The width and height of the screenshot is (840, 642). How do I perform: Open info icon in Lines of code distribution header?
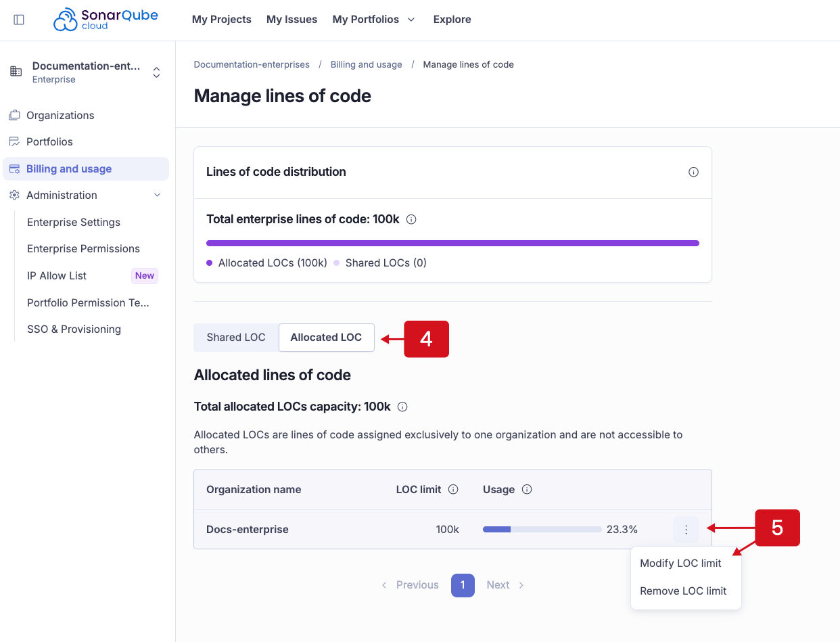(x=693, y=172)
